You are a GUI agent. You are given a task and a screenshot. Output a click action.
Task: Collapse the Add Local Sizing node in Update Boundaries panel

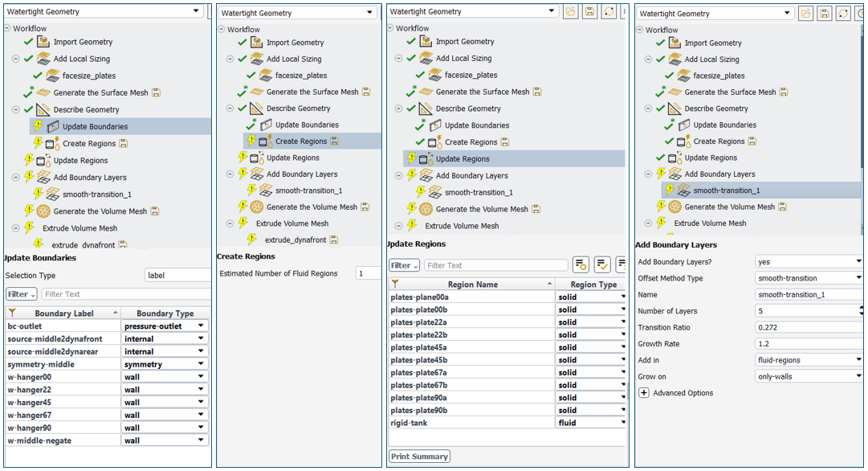pos(15,59)
